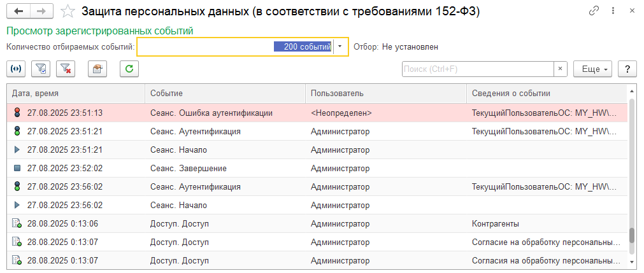Clear the filter with the red-cross funnel

tap(66, 69)
